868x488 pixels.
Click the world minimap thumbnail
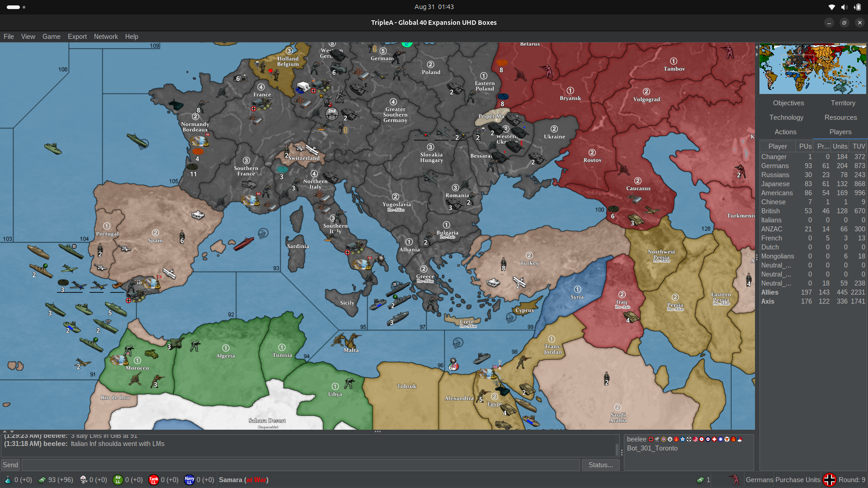pyautogui.click(x=812, y=69)
